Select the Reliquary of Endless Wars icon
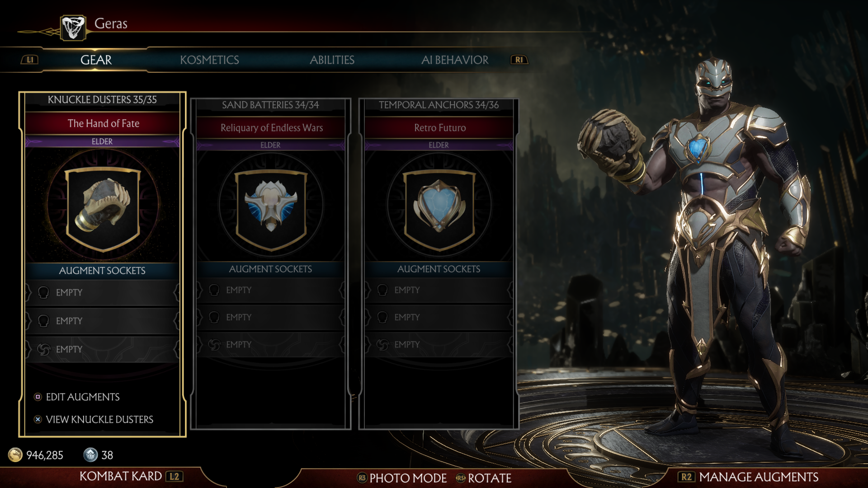868x488 pixels. (271, 210)
